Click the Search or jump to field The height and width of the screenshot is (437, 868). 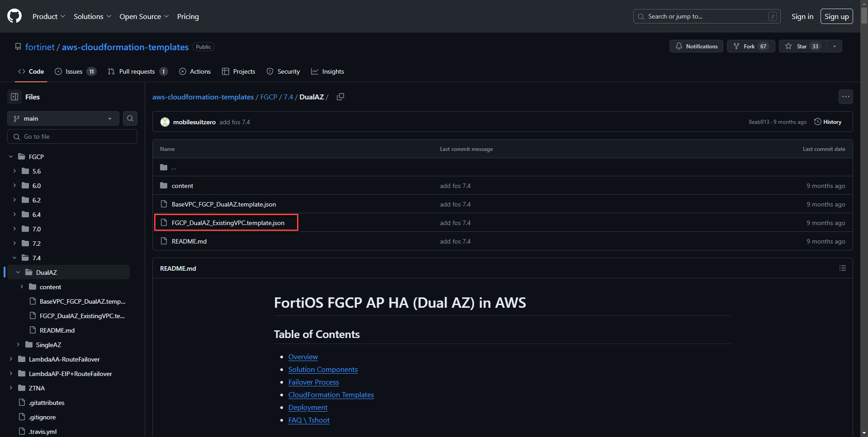(x=707, y=16)
